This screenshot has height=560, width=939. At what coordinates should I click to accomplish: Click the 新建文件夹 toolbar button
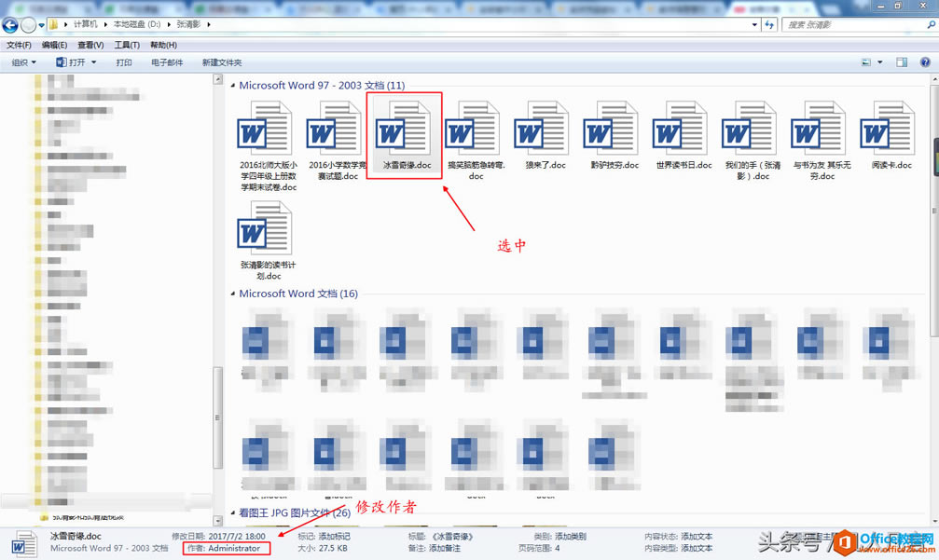222,62
